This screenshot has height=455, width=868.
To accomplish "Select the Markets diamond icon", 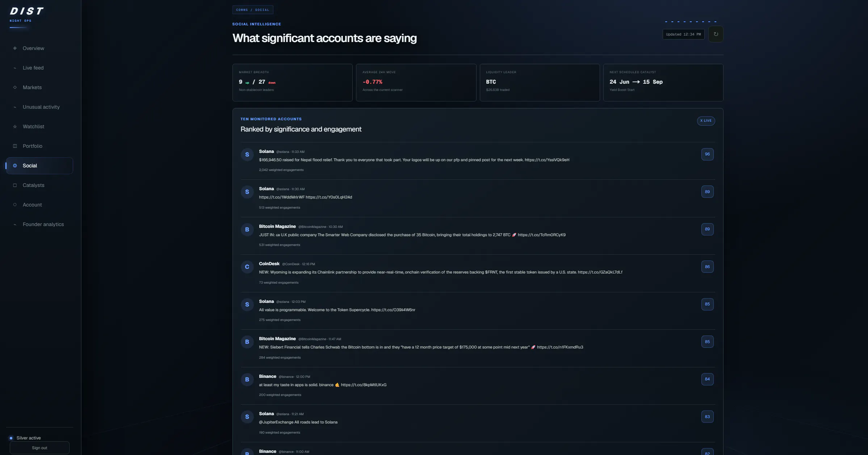I will click(x=15, y=87).
